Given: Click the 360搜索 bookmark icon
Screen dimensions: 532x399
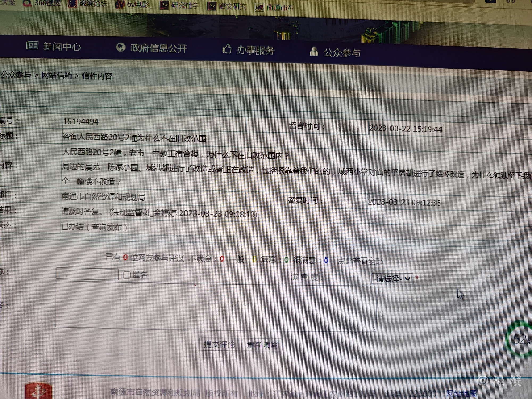Looking at the screenshot, I should pyautogui.click(x=27, y=3).
